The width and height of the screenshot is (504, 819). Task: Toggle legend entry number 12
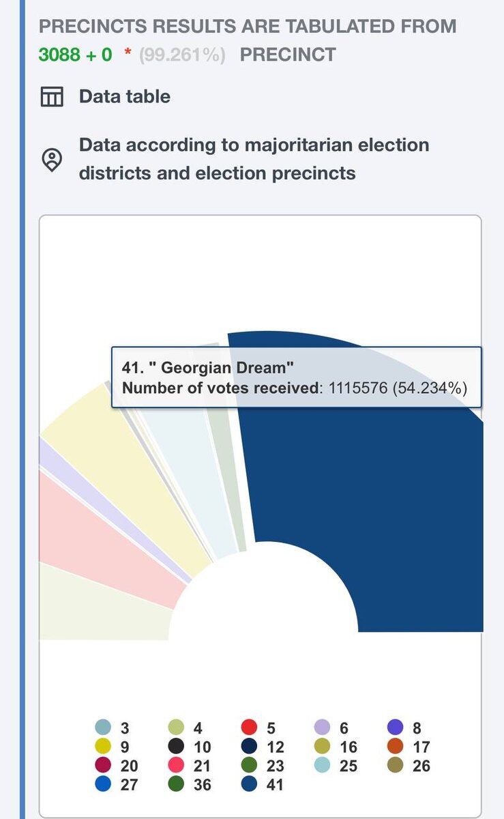coord(265,747)
